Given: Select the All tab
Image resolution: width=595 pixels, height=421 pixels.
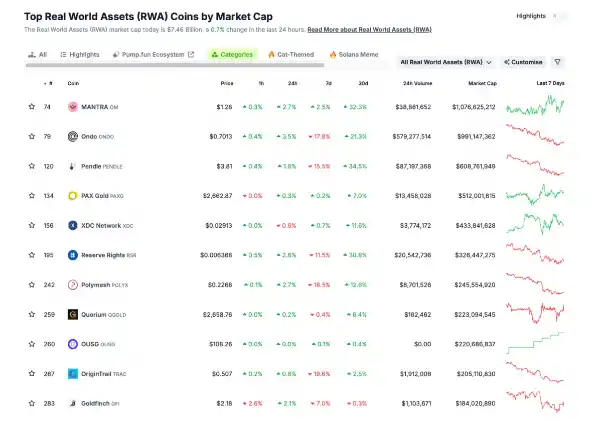Looking at the screenshot, I should [x=38, y=55].
